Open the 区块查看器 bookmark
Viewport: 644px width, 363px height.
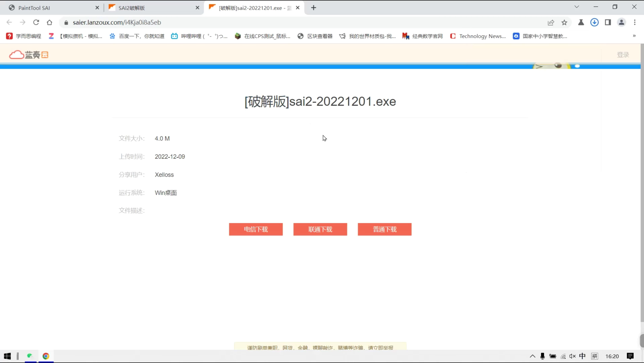[x=315, y=36]
